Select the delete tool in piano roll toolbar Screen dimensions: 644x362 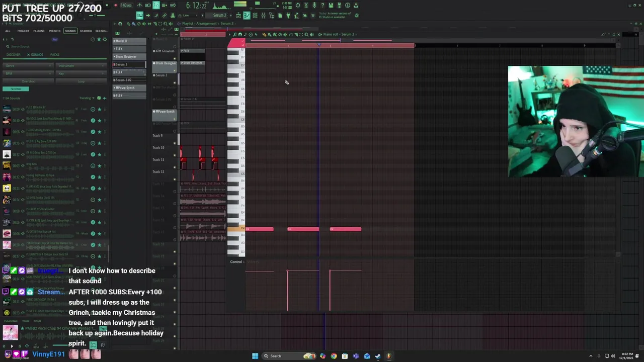coord(280,35)
